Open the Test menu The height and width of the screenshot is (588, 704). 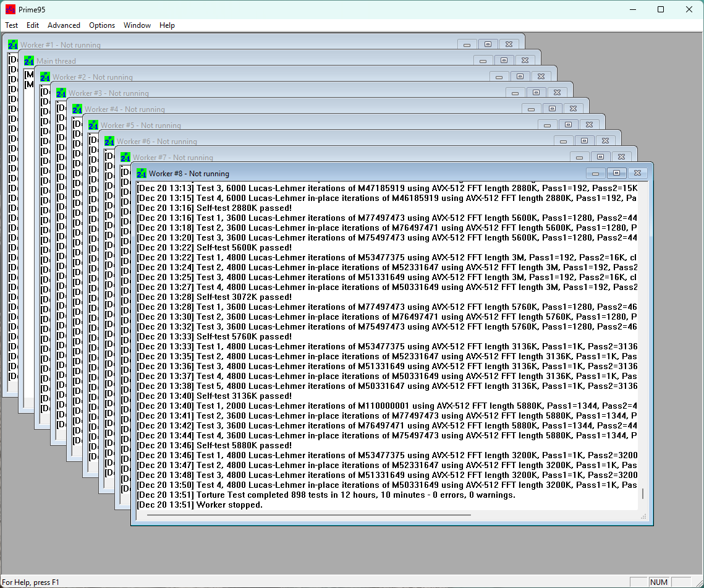[x=11, y=25]
